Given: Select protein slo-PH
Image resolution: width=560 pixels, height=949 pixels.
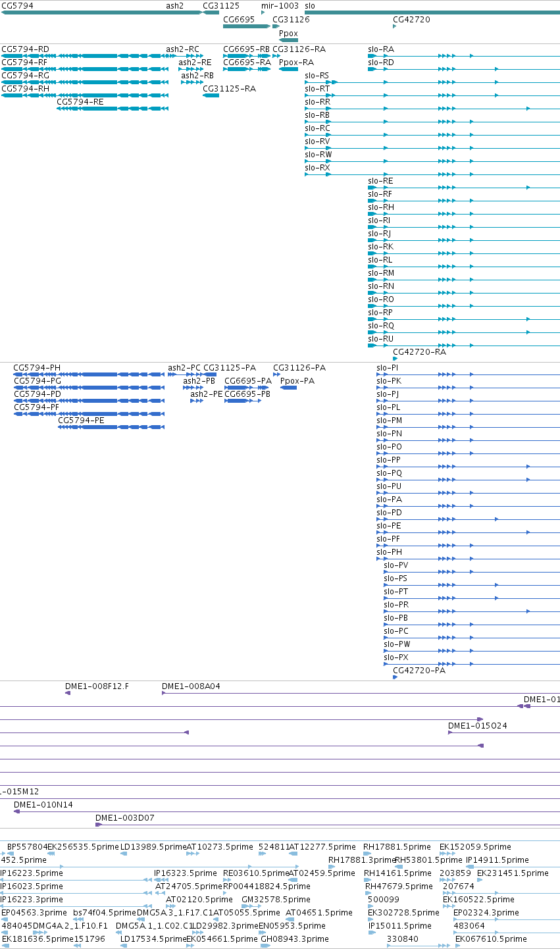Looking at the screenshot, I should click(x=389, y=552).
